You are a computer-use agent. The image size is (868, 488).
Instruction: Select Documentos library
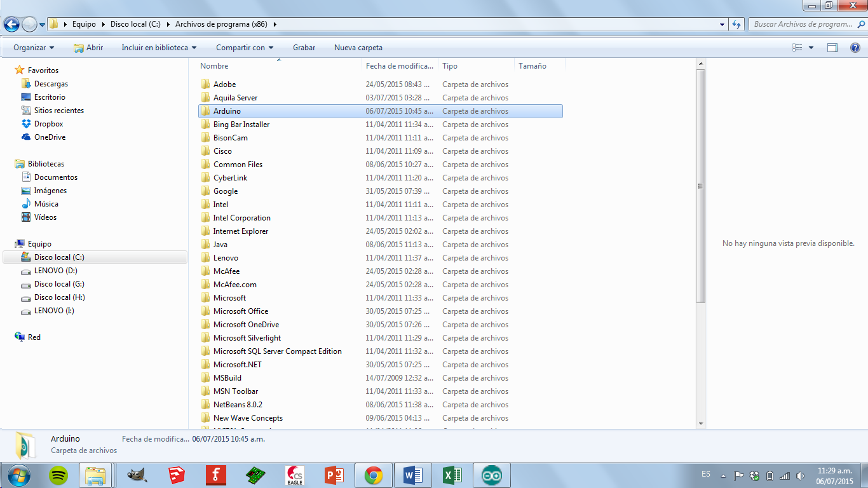click(x=56, y=177)
